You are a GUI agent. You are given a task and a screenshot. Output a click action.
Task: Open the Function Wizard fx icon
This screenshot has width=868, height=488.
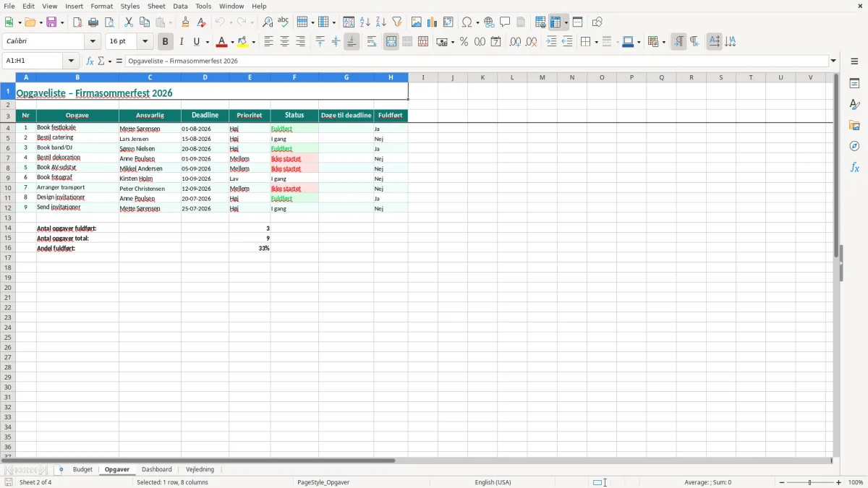pos(90,61)
